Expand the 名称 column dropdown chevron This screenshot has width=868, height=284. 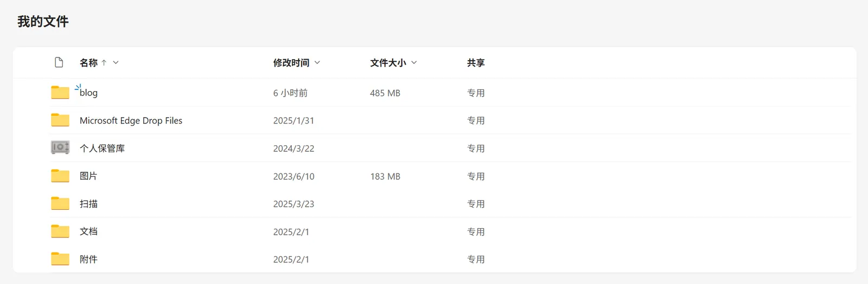(x=116, y=63)
